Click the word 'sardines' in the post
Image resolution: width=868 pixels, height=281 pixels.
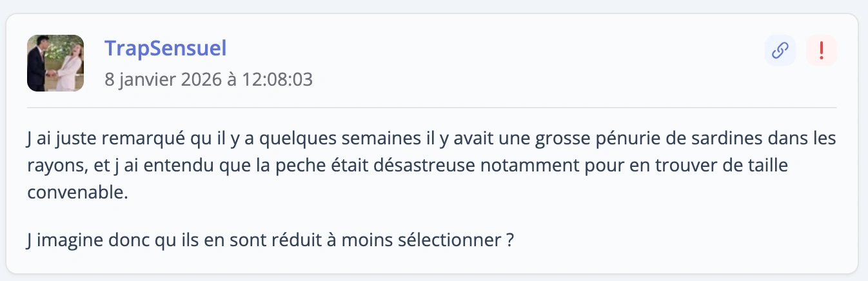click(x=718, y=139)
